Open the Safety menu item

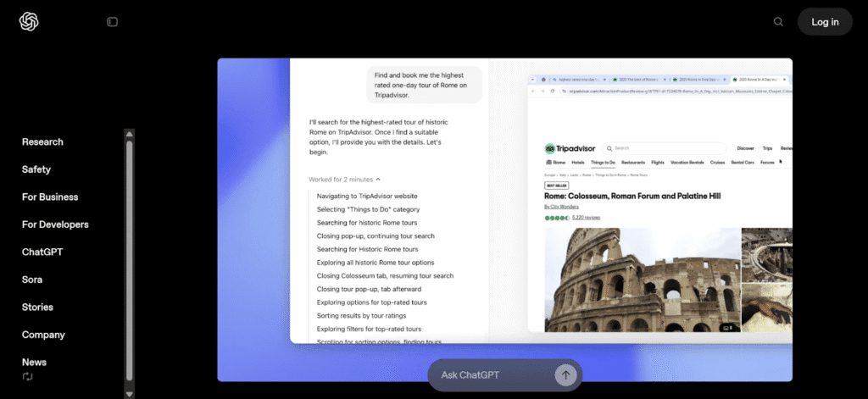[x=36, y=169]
